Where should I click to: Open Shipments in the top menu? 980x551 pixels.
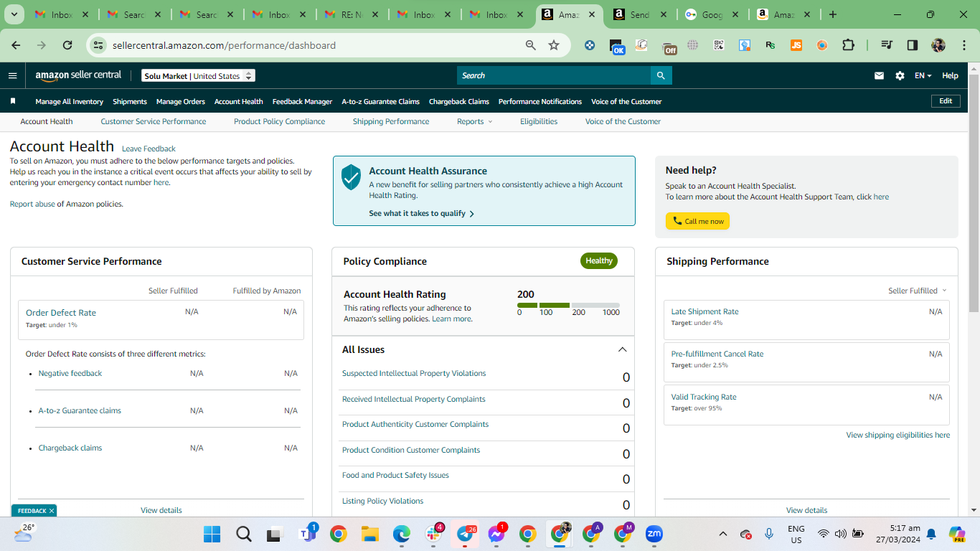pyautogui.click(x=130, y=101)
